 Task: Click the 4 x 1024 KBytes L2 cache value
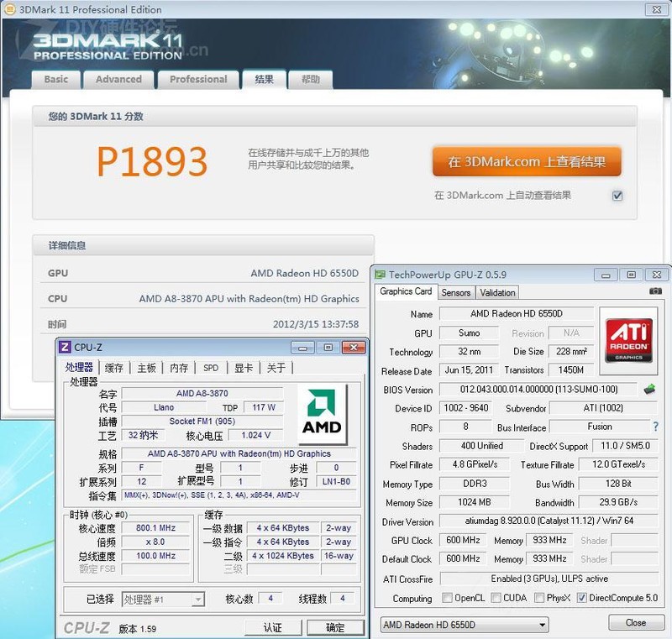283,556
